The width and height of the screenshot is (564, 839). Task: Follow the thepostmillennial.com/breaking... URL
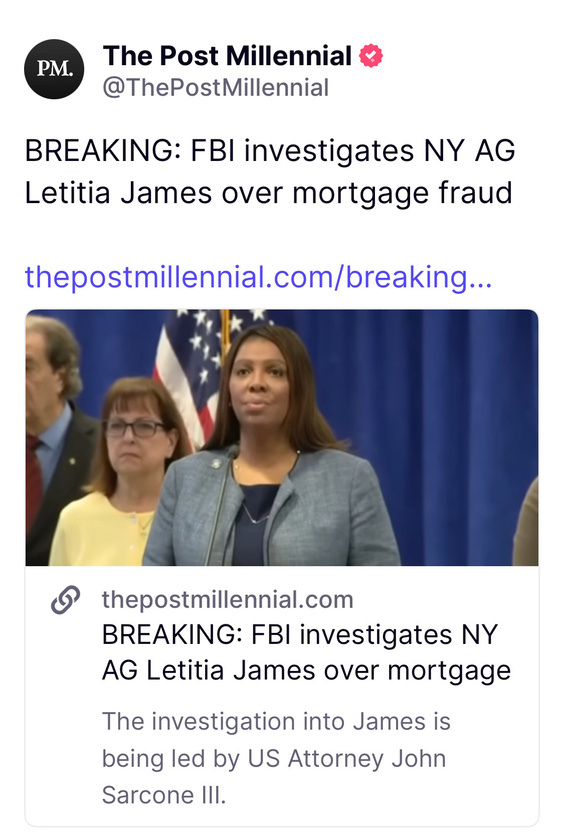click(258, 277)
